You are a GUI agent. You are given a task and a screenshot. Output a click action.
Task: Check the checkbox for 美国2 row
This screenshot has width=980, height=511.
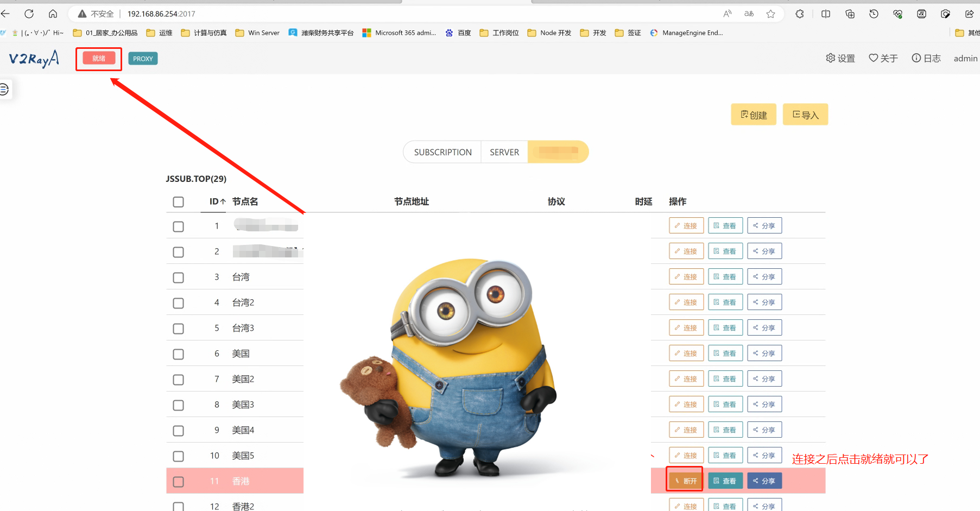click(178, 380)
